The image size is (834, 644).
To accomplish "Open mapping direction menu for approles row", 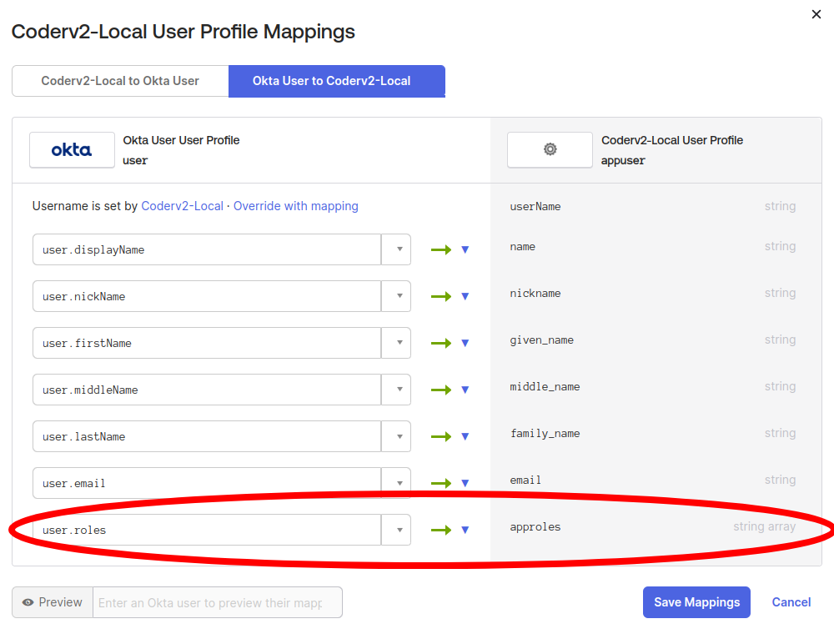I will (x=465, y=530).
